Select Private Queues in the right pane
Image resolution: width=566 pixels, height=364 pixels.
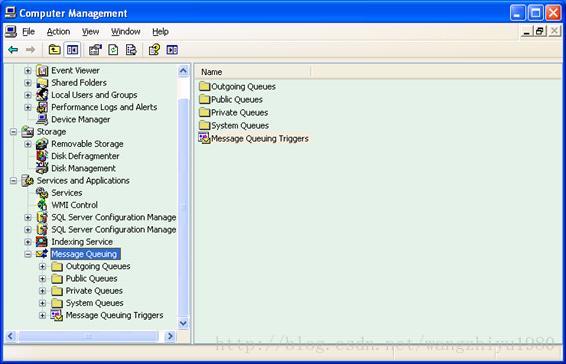pos(239,113)
